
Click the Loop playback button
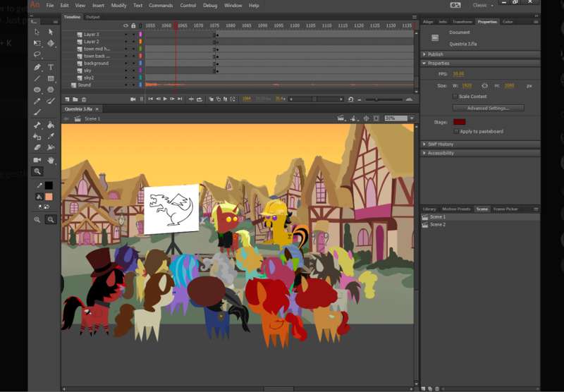pyautogui.click(x=199, y=99)
